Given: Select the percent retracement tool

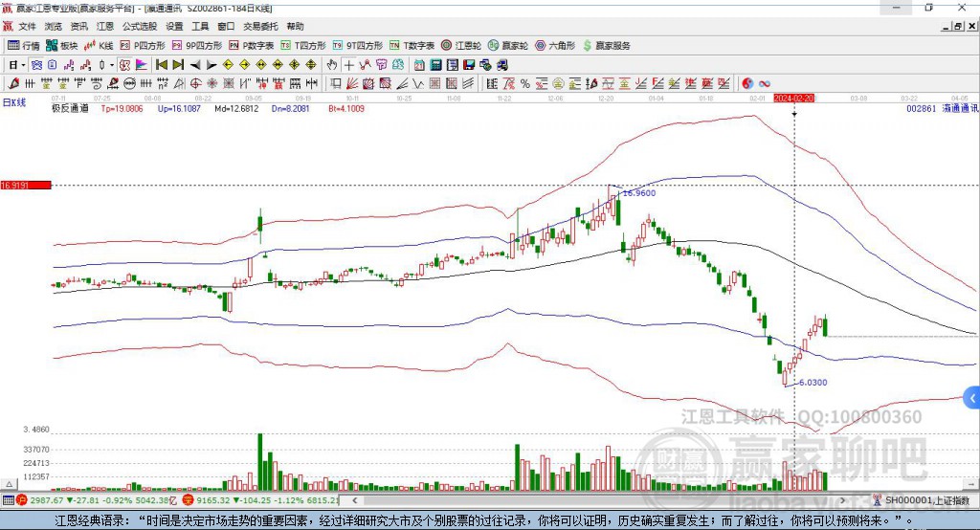Looking at the screenshot, I should pos(525,83).
